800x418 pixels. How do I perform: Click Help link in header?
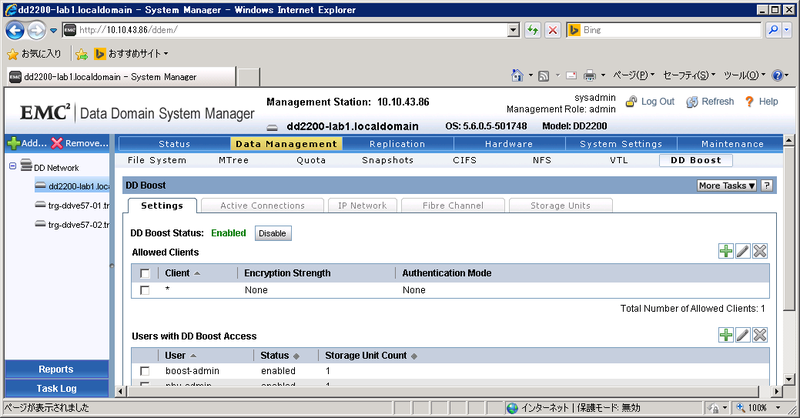coord(762,102)
